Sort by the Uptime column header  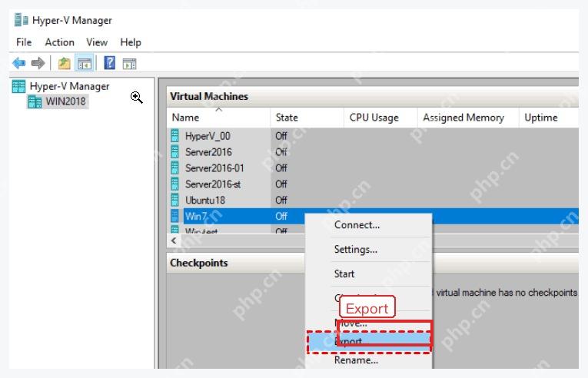[549, 118]
